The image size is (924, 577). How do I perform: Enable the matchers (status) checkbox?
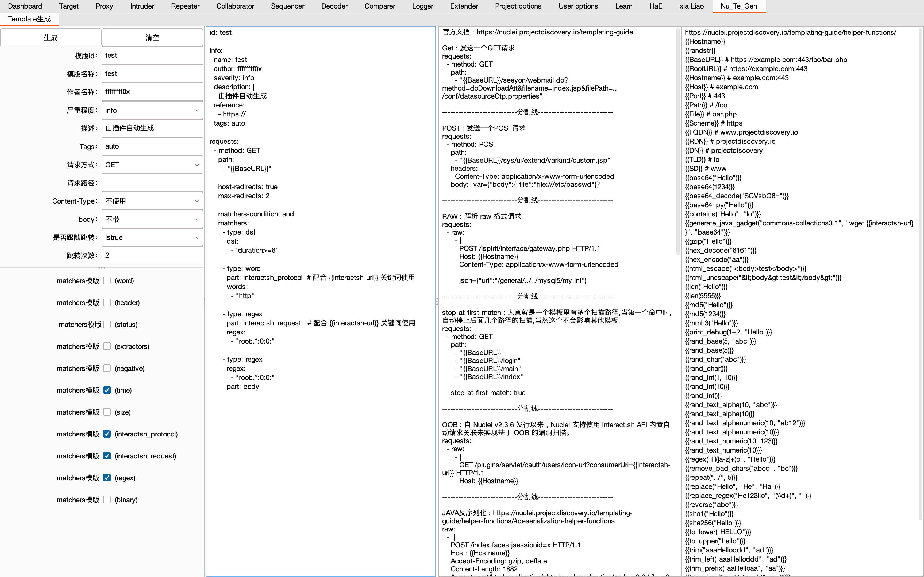(x=107, y=324)
